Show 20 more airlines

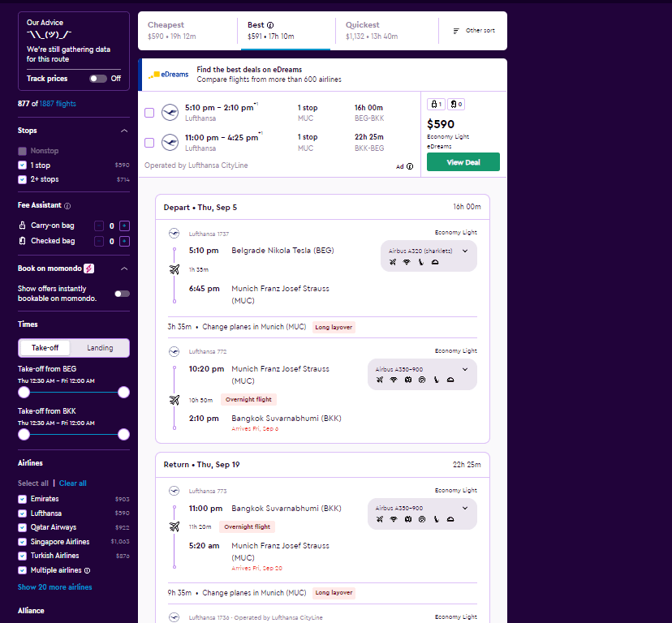(55, 587)
